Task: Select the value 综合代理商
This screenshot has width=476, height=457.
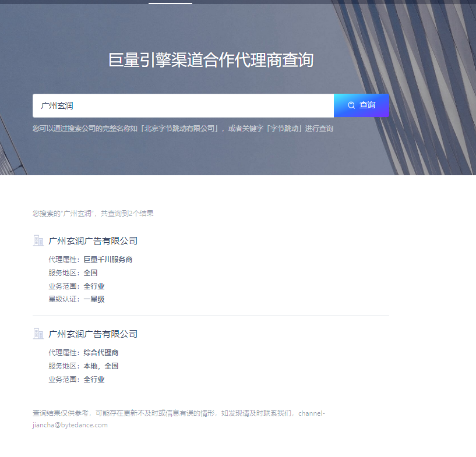Action: tap(101, 353)
